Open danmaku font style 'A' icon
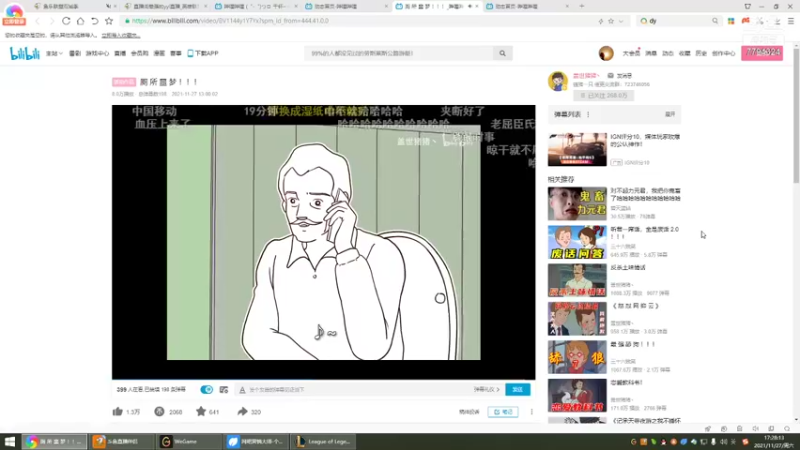The height and width of the screenshot is (450, 800). [x=242, y=390]
